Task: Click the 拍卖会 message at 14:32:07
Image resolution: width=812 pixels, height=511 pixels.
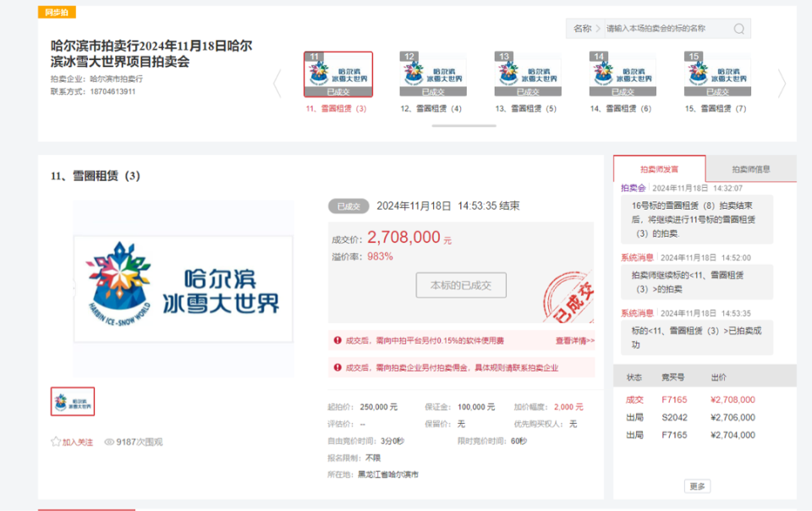Action: (x=697, y=219)
